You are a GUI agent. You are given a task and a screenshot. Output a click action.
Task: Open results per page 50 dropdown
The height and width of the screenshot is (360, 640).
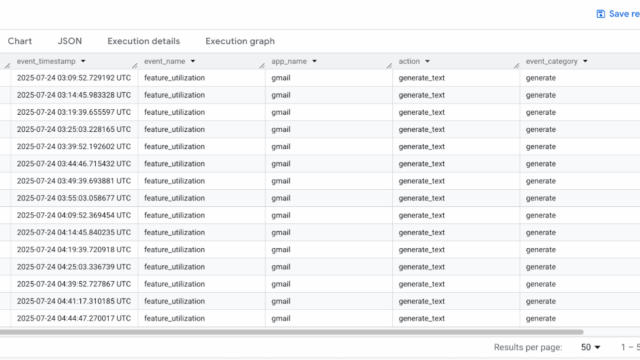click(590, 347)
